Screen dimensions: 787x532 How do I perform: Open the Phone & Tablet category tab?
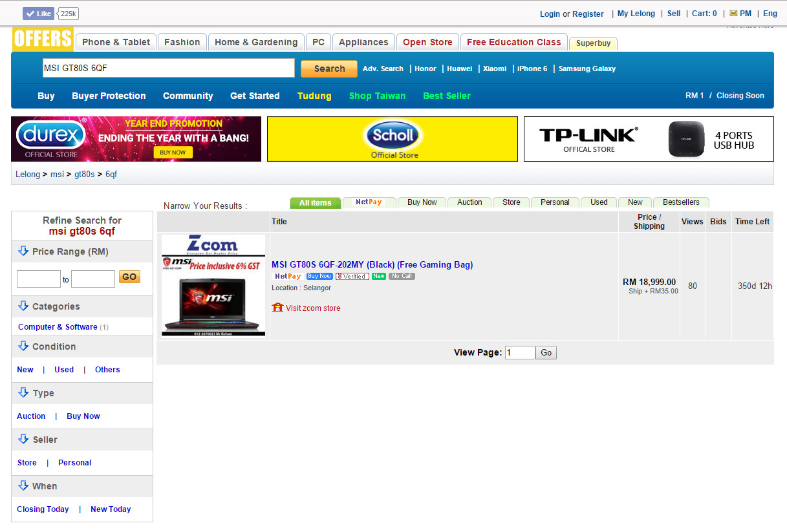click(x=116, y=42)
